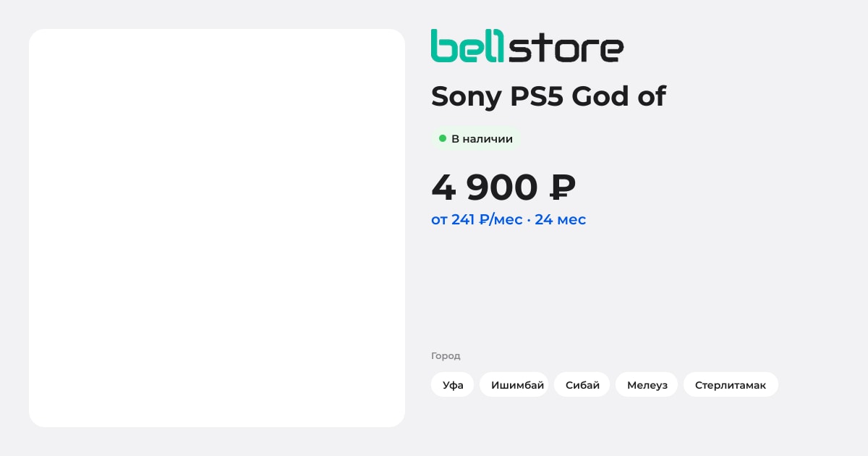Open the bellstore logo homepage link
Image resolution: width=868 pixels, height=456 pixels.
[x=527, y=46]
